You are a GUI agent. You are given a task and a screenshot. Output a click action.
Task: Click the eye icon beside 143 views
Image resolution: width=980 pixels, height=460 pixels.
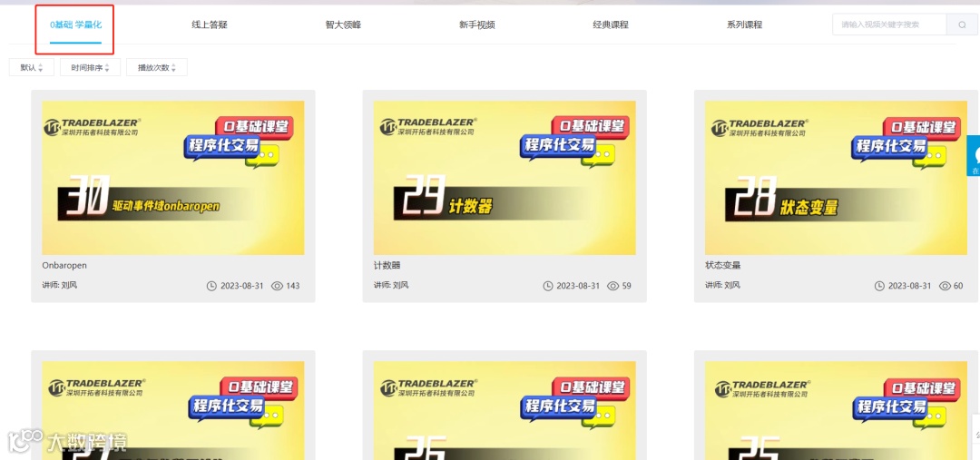pyautogui.click(x=277, y=286)
